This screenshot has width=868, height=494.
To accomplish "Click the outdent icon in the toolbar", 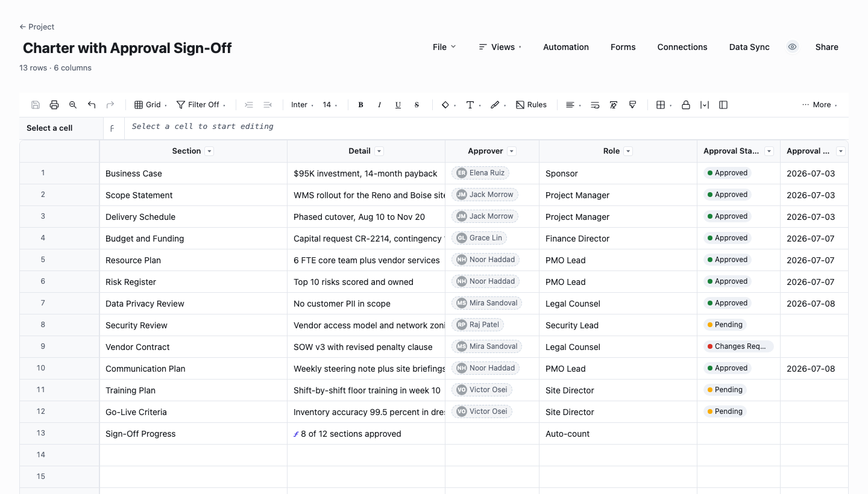I will pos(268,105).
